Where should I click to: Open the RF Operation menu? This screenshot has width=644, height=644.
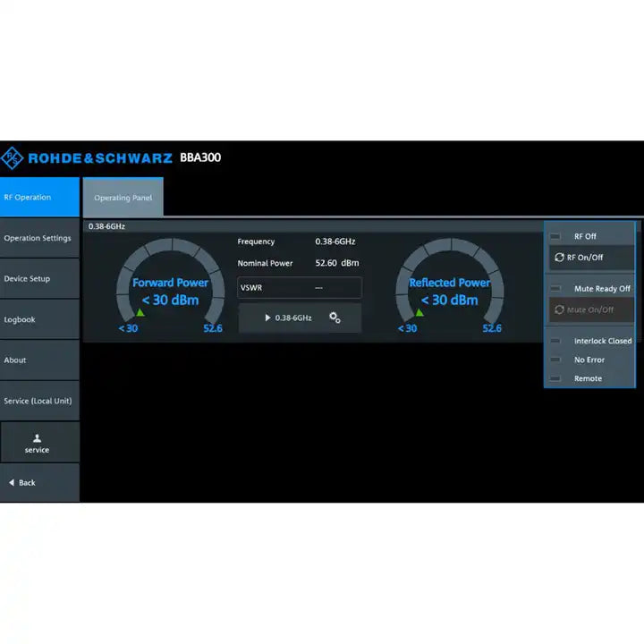point(39,197)
